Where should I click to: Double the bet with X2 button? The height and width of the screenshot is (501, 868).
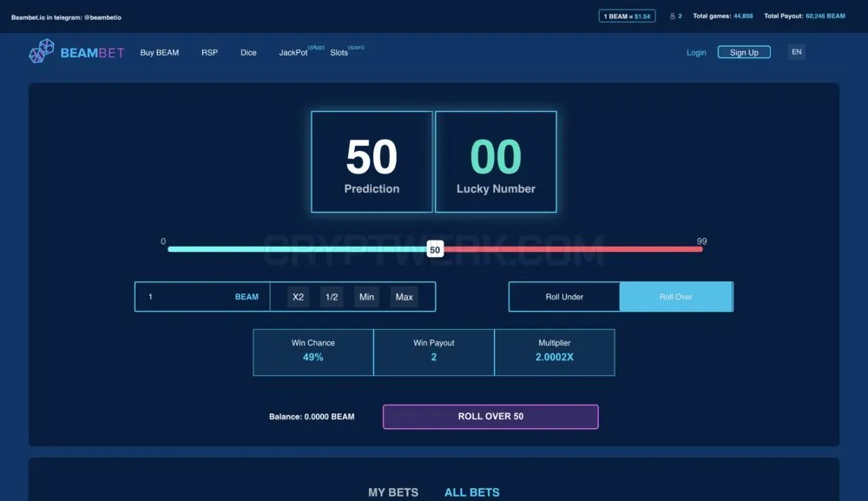tap(298, 297)
